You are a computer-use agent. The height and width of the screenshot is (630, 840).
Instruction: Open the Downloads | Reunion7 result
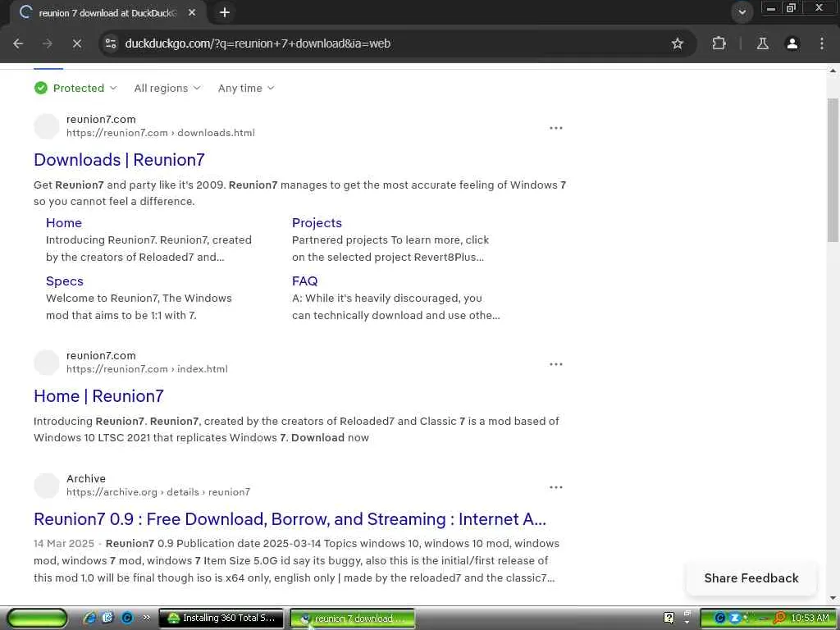[x=119, y=160]
